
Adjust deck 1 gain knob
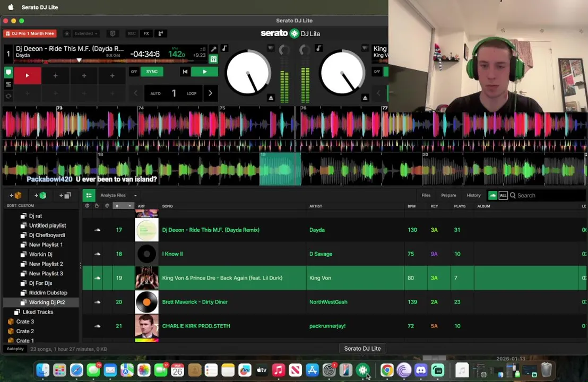click(x=284, y=50)
